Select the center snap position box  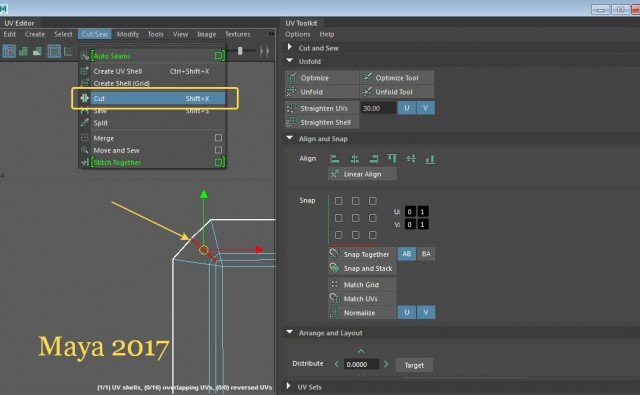pyautogui.click(x=356, y=218)
